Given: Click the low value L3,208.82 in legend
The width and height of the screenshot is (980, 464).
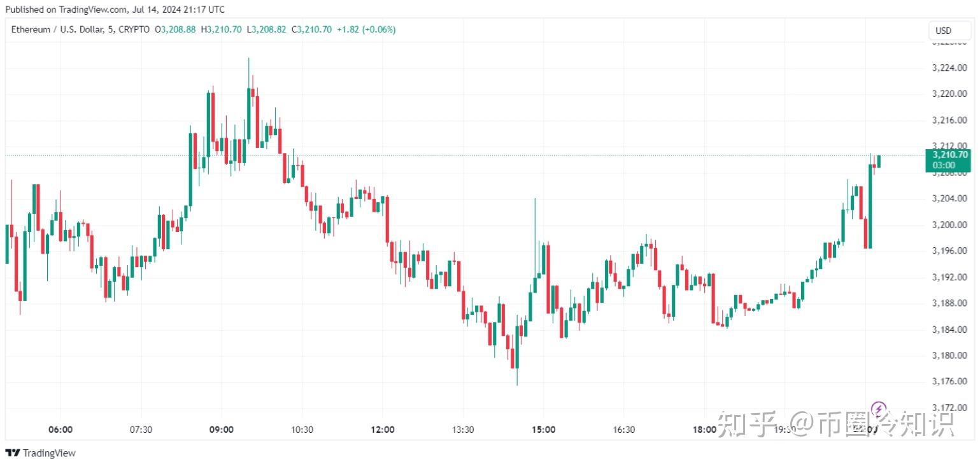Looking at the screenshot, I should coord(266,29).
